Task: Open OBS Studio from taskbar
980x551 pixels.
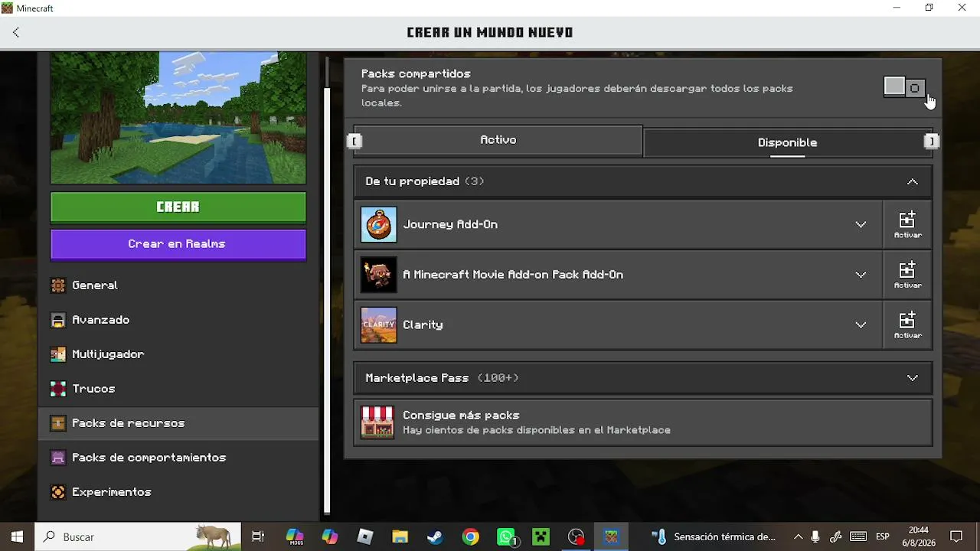Action: [577, 536]
